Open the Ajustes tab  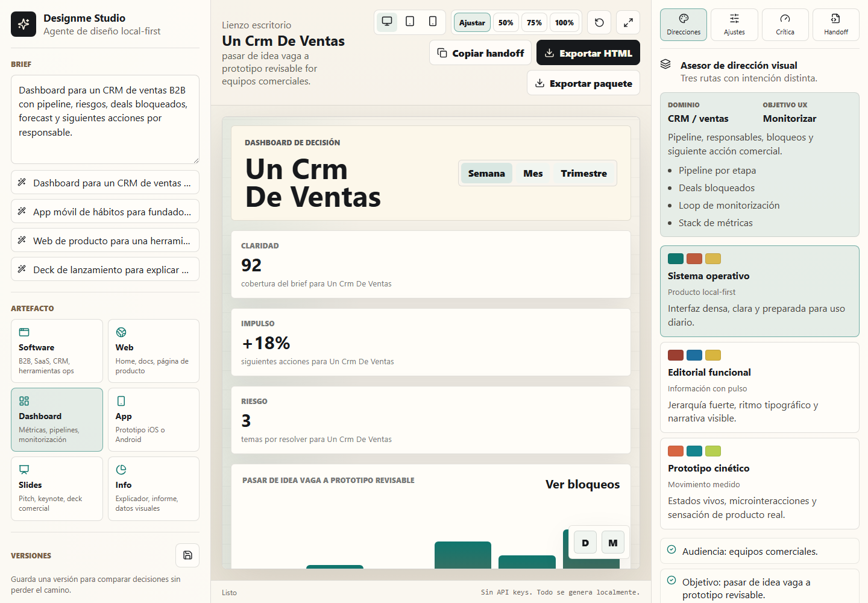point(734,25)
